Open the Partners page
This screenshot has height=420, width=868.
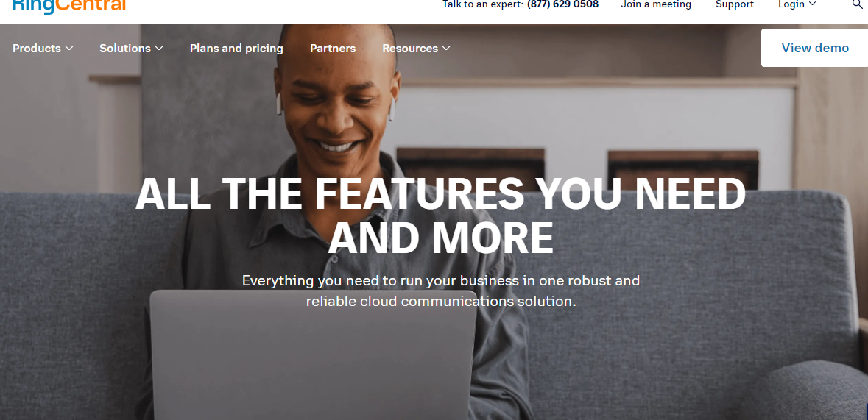[333, 48]
